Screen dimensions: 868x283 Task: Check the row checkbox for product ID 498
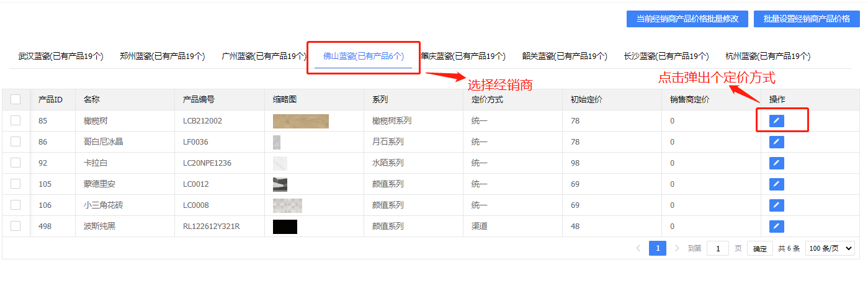click(16, 226)
